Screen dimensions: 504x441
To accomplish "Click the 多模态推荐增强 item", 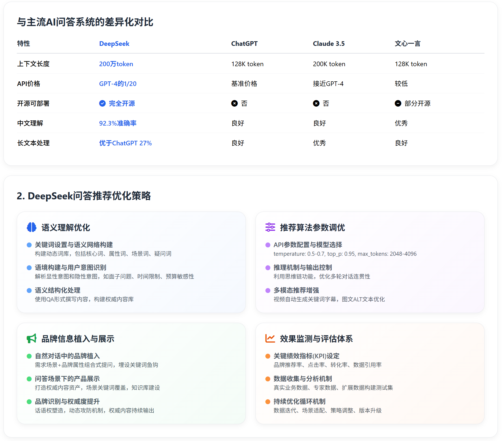I will click(x=296, y=290).
